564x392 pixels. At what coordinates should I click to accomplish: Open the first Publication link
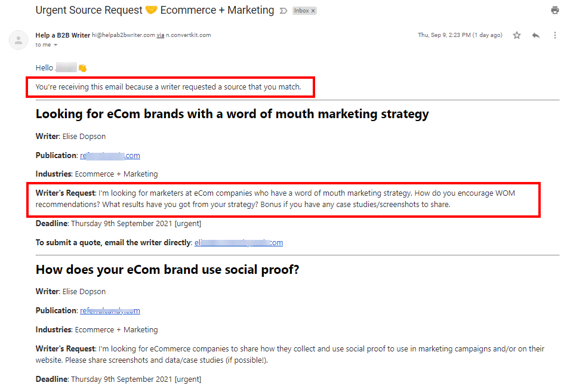(x=110, y=156)
